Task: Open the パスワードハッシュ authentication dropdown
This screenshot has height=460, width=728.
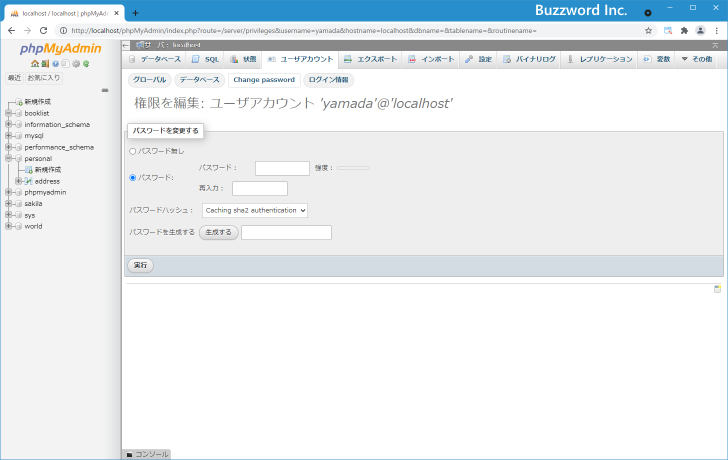Action: [x=254, y=210]
